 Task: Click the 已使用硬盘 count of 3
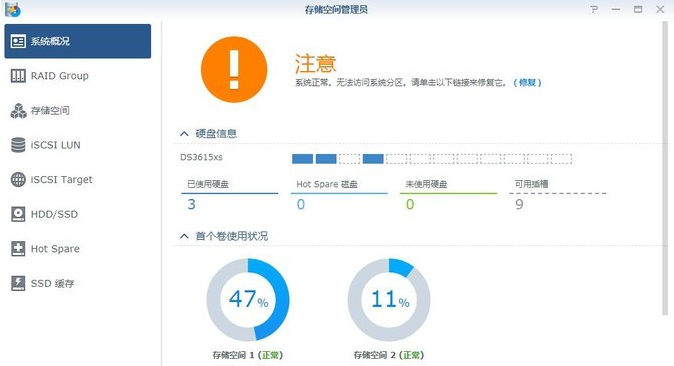pos(192,204)
